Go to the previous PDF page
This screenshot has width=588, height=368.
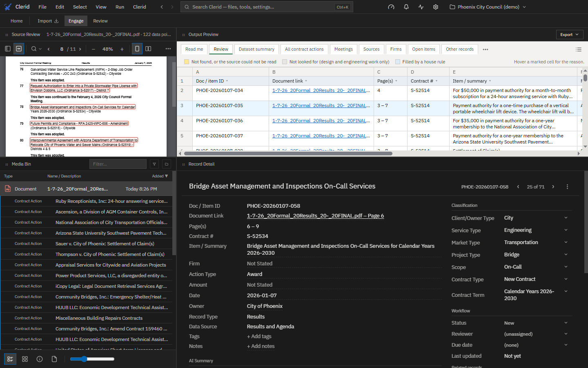pos(49,49)
